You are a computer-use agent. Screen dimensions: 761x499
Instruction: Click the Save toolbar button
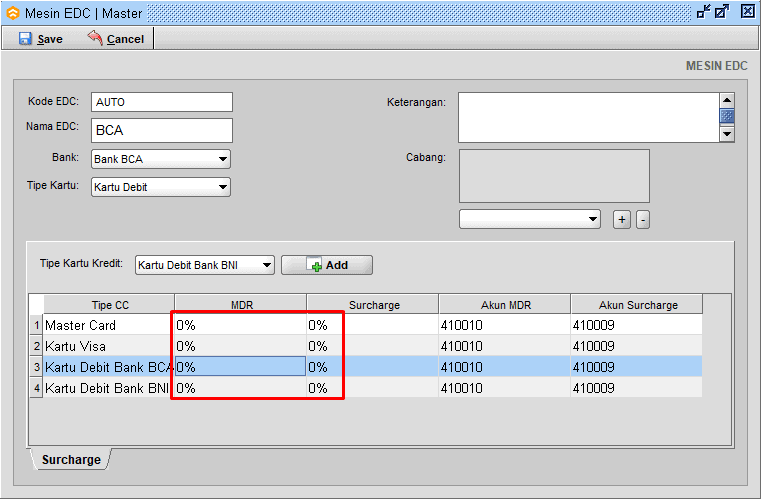coord(41,39)
